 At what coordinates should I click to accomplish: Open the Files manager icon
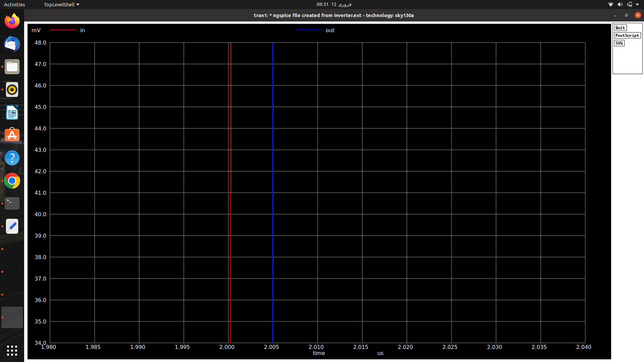(12, 67)
